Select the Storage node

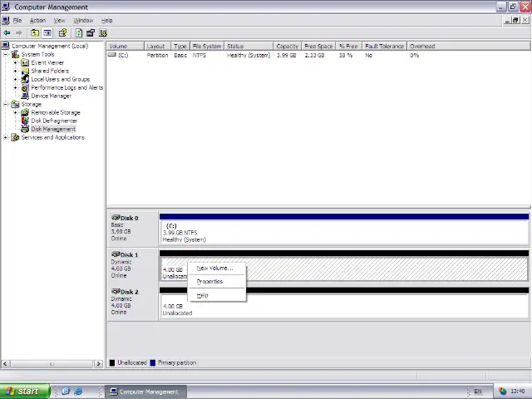32,104
